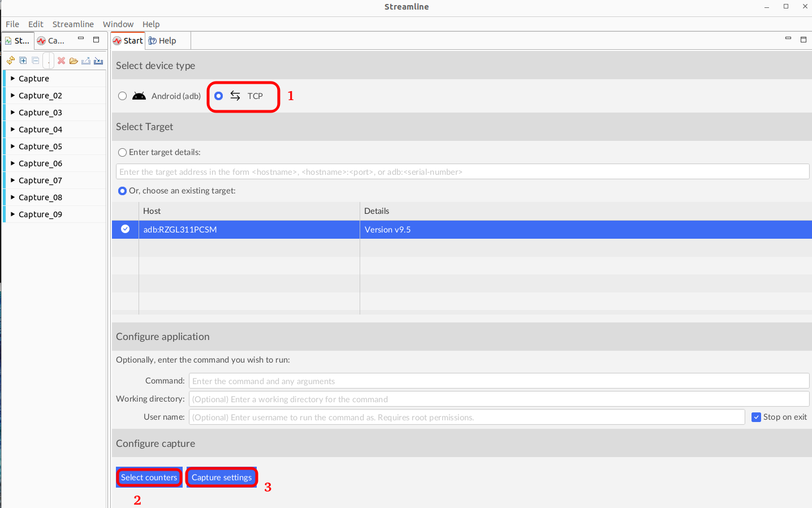The image size is (812, 508).
Task: Toggle the Stop on exit checkbox
Action: click(x=756, y=417)
